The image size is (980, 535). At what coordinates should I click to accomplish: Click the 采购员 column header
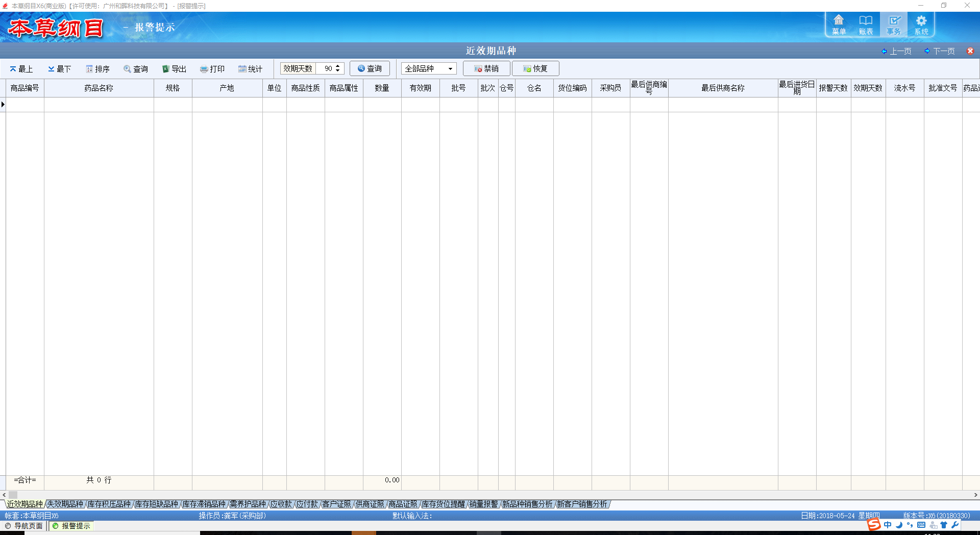[x=611, y=88]
